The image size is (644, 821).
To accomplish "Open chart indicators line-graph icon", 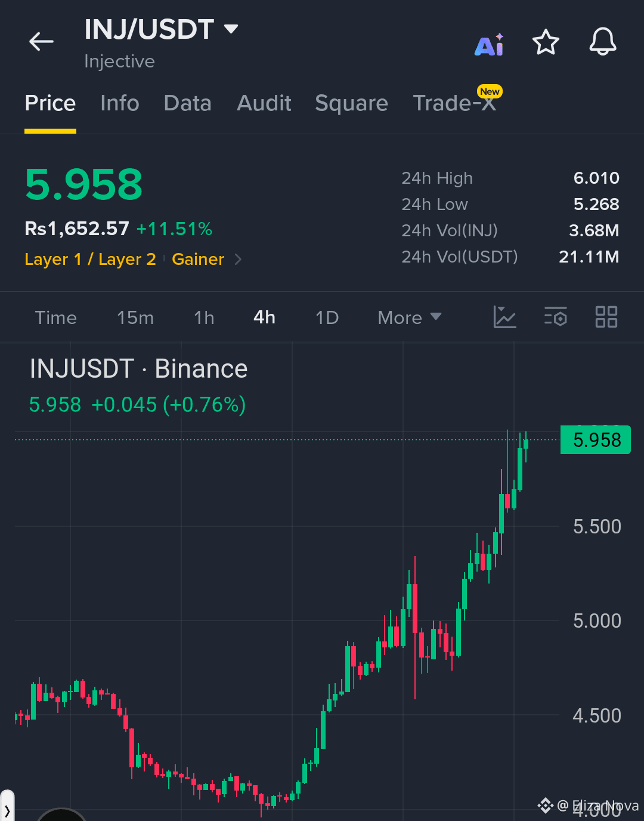I will 504,317.
